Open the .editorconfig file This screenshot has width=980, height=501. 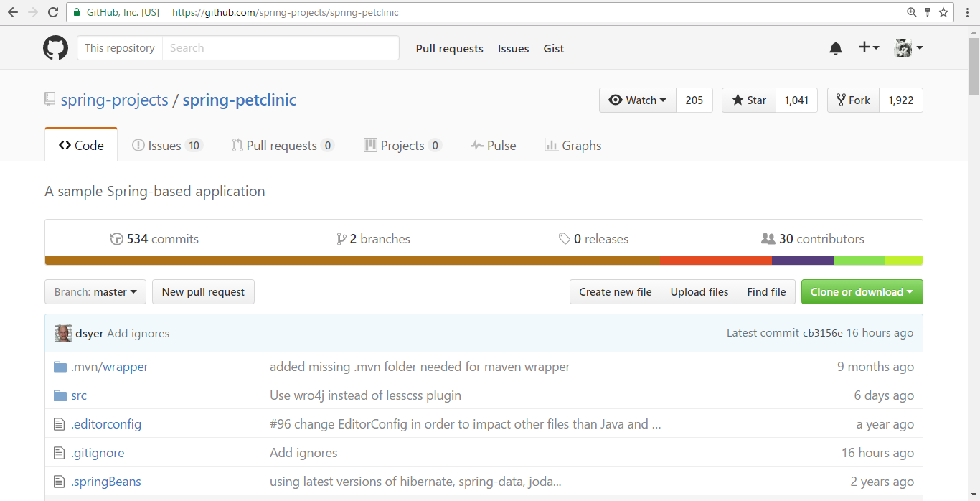pos(106,424)
